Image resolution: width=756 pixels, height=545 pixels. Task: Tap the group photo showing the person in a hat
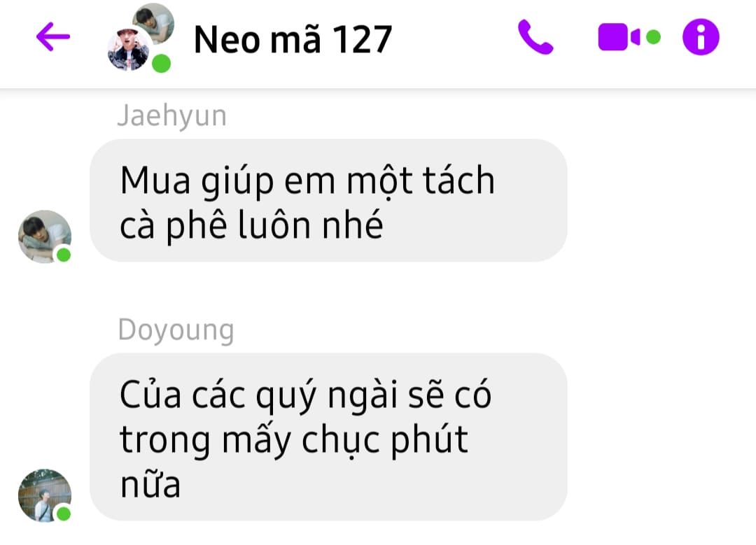click(128, 50)
